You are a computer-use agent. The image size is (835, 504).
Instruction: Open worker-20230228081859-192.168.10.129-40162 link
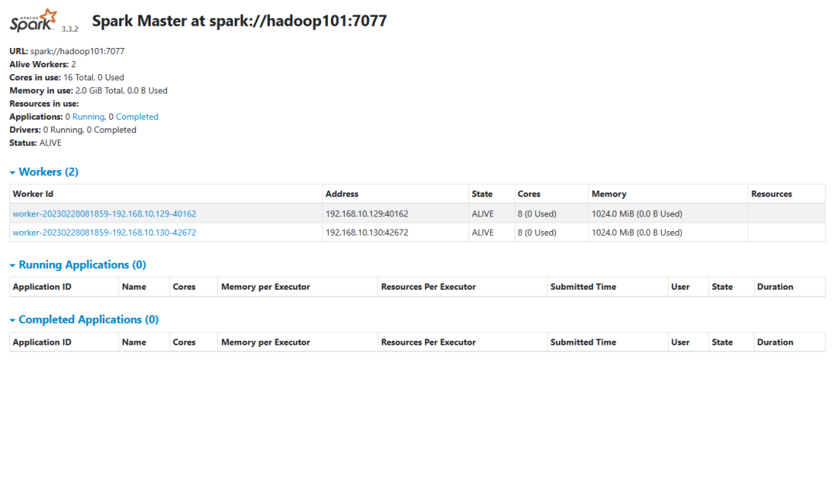coord(104,213)
